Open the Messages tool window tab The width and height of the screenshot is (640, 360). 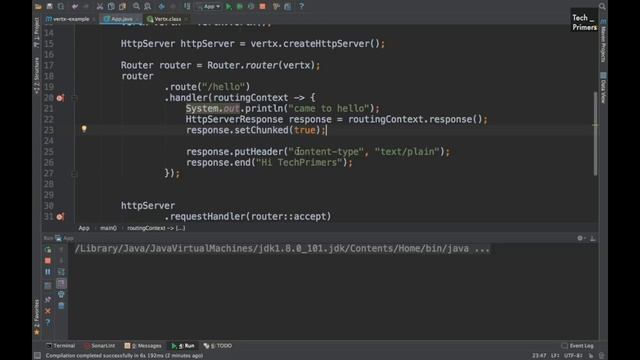point(143,346)
